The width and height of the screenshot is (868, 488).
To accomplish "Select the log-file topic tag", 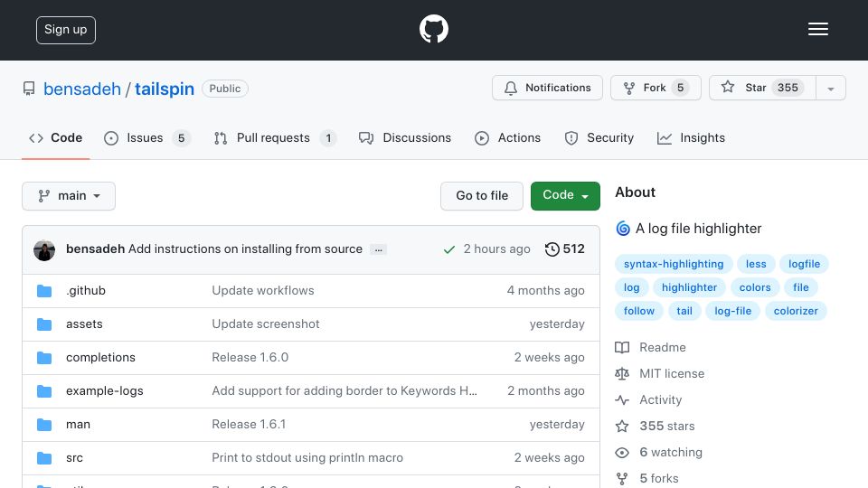I will click(733, 311).
